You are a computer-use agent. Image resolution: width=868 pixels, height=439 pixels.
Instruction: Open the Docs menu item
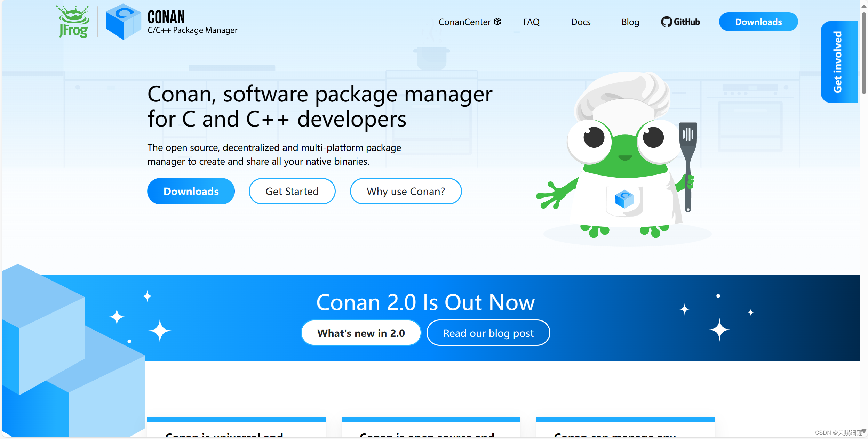coord(581,22)
